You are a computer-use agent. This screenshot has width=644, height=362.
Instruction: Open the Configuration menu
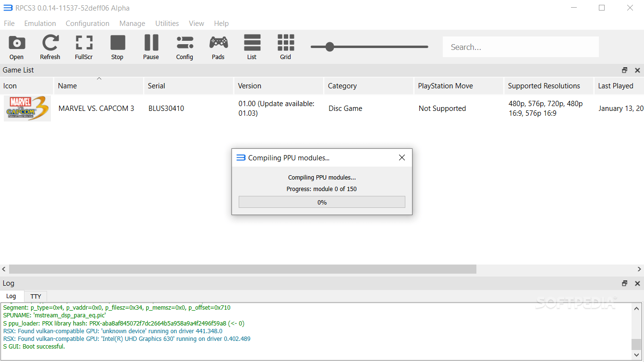(87, 23)
